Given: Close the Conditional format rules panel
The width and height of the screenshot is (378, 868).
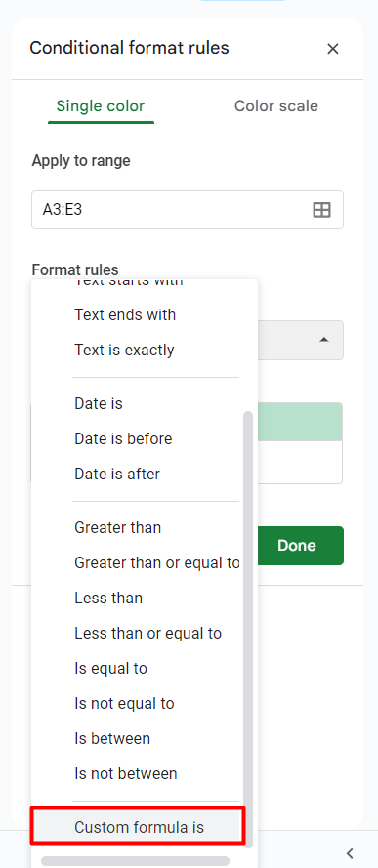Looking at the screenshot, I should tap(333, 49).
